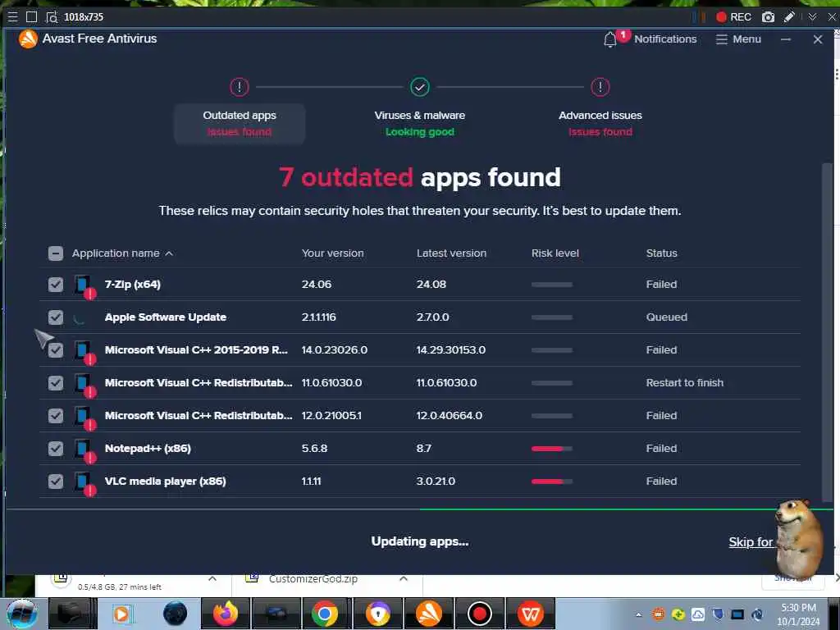Open the WPS Office taskbar icon

(531, 614)
